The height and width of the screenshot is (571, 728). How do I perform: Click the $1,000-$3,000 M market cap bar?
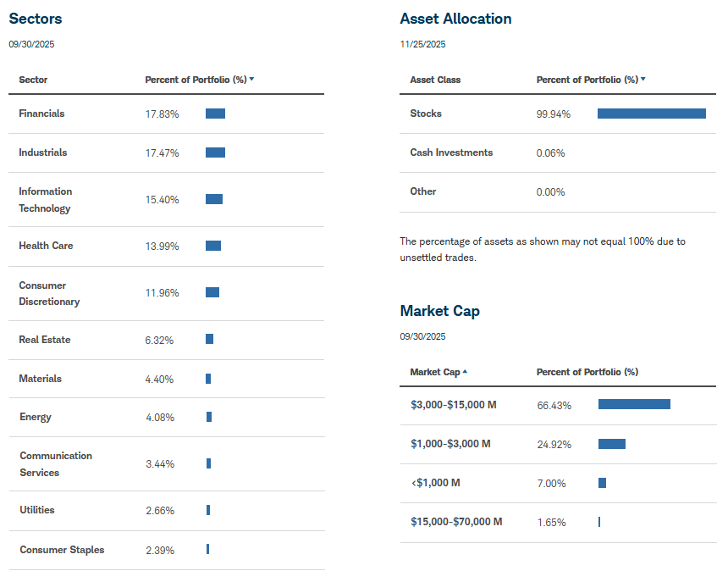click(611, 444)
